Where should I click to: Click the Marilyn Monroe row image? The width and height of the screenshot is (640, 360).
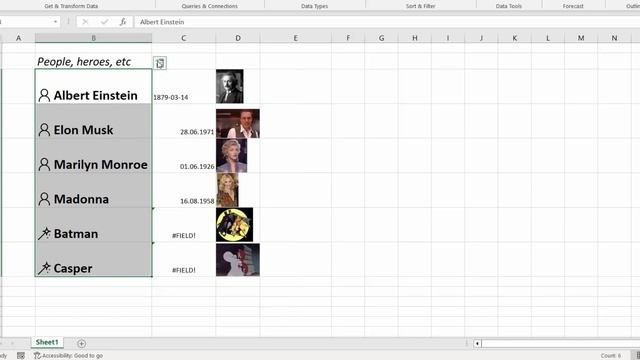(x=231, y=156)
